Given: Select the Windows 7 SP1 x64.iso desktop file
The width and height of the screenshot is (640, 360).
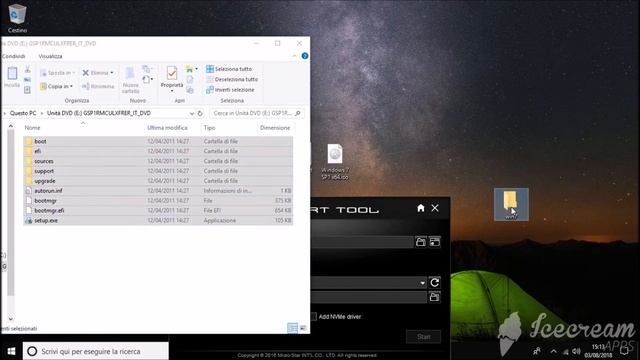Looking at the screenshot, I should [x=335, y=162].
